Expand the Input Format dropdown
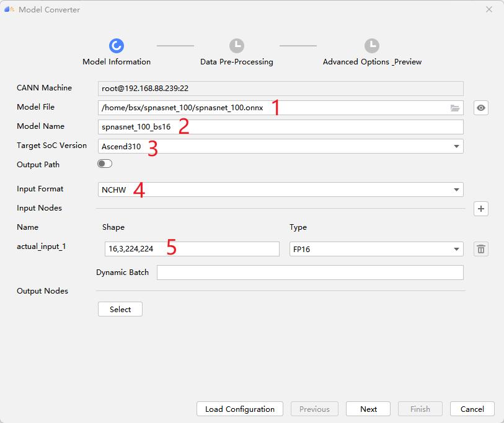 tap(458, 190)
